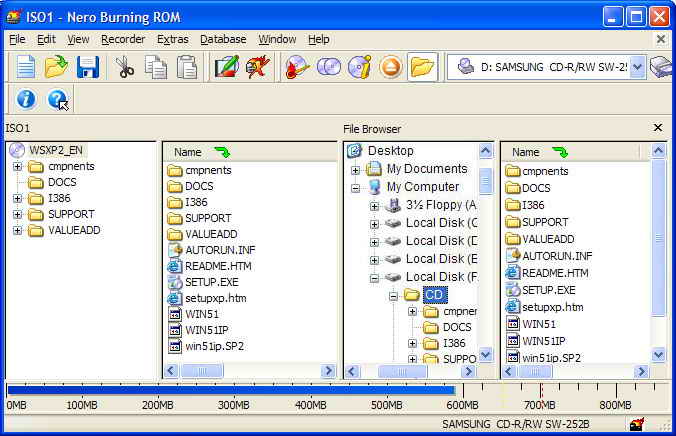This screenshot has width=676, height=436.
Task: Open a compilation with the folder icon
Action: (56, 67)
